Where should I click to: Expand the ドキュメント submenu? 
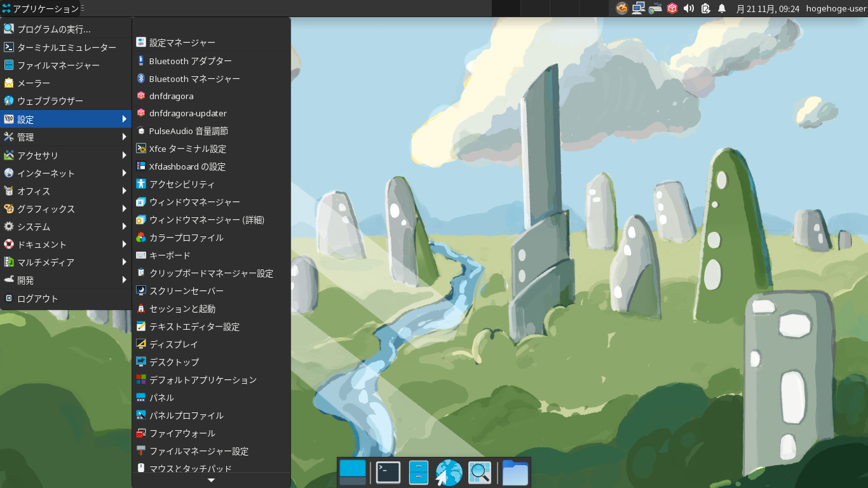point(65,244)
